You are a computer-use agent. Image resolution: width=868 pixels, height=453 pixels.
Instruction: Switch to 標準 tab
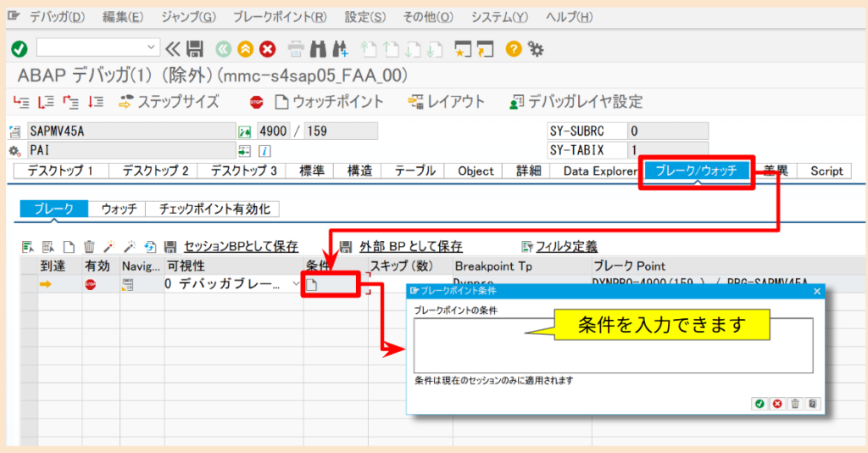point(311,171)
